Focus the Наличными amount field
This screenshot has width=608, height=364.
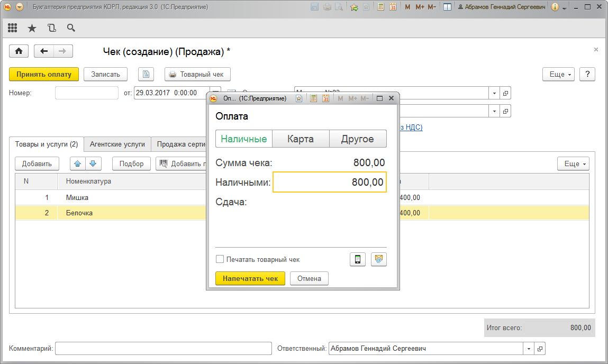click(330, 182)
